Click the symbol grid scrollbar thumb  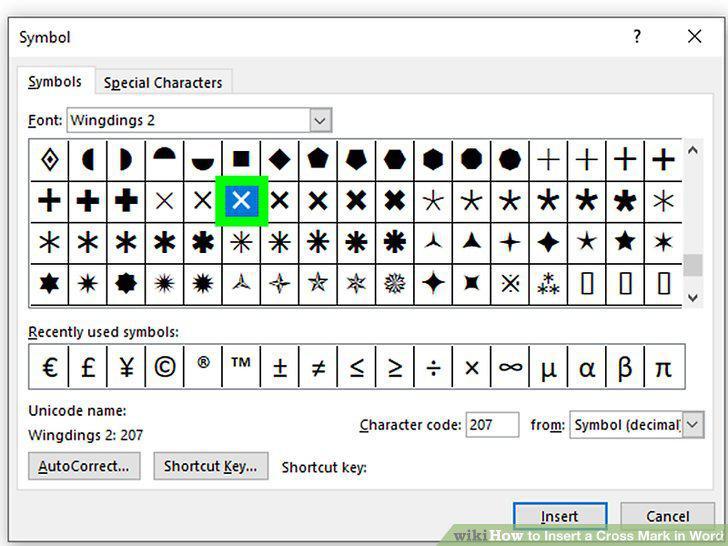tap(693, 265)
